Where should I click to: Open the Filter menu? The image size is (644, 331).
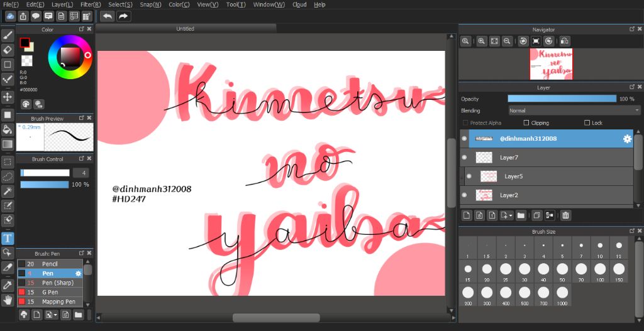(91, 4)
